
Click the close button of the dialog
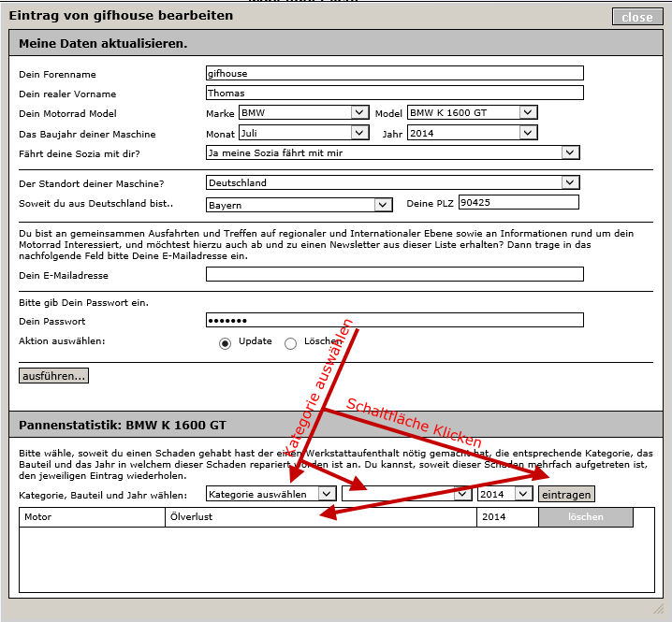click(636, 17)
